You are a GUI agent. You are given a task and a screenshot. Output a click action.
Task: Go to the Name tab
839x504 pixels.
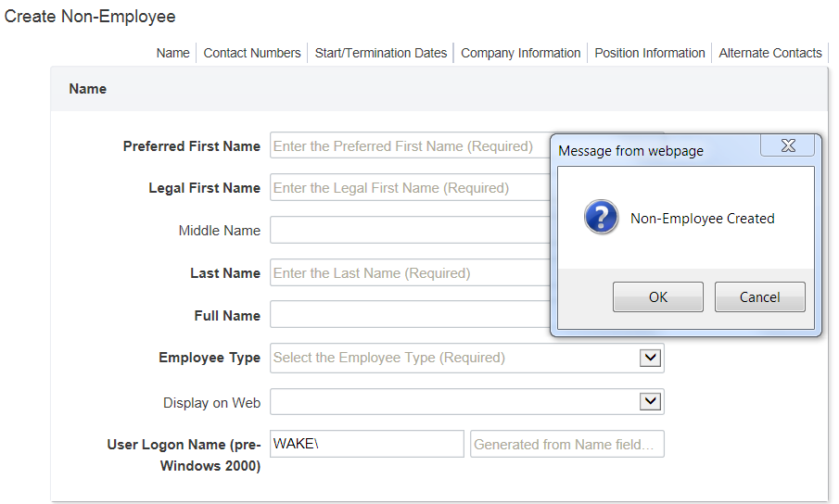pyautogui.click(x=172, y=53)
